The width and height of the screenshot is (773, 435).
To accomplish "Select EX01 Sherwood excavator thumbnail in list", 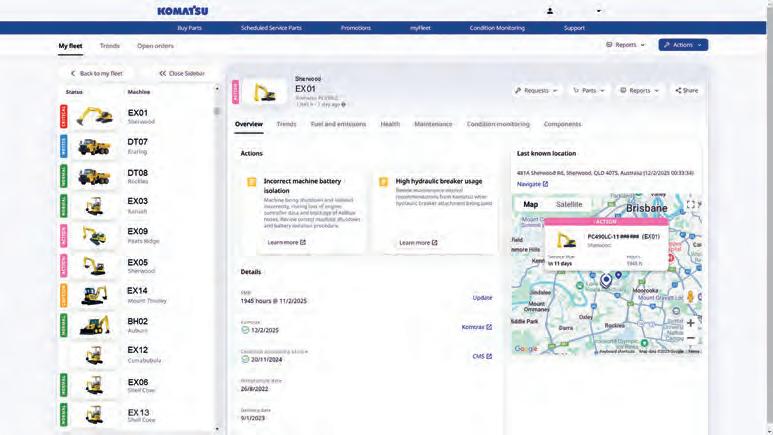I will point(94,116).
